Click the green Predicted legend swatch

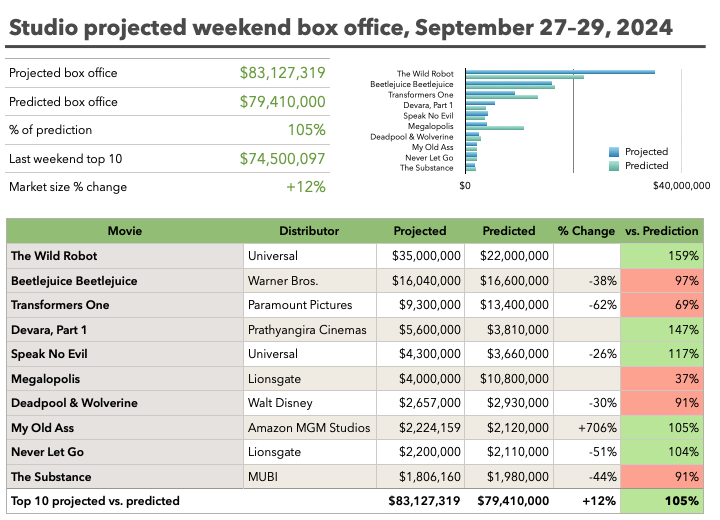pyautogui.click(x=614, y=166)
